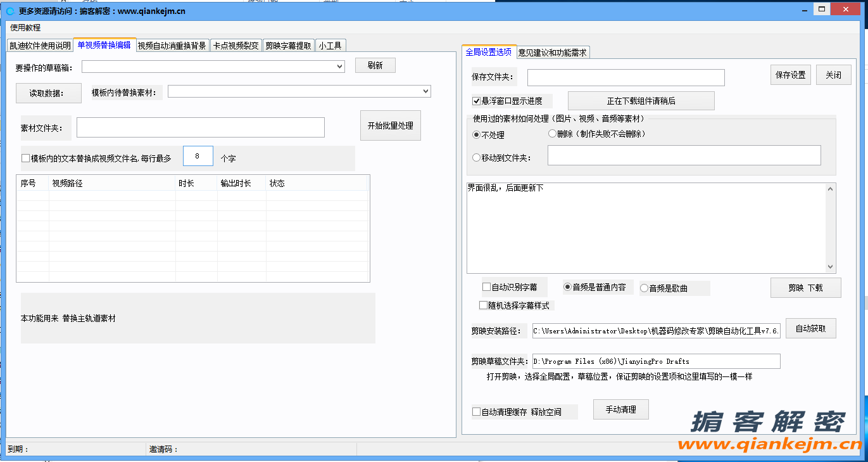Click the 剪映安装路径 input field
Viewport: 868px width, 462px height.
click(x=657, y=331)
